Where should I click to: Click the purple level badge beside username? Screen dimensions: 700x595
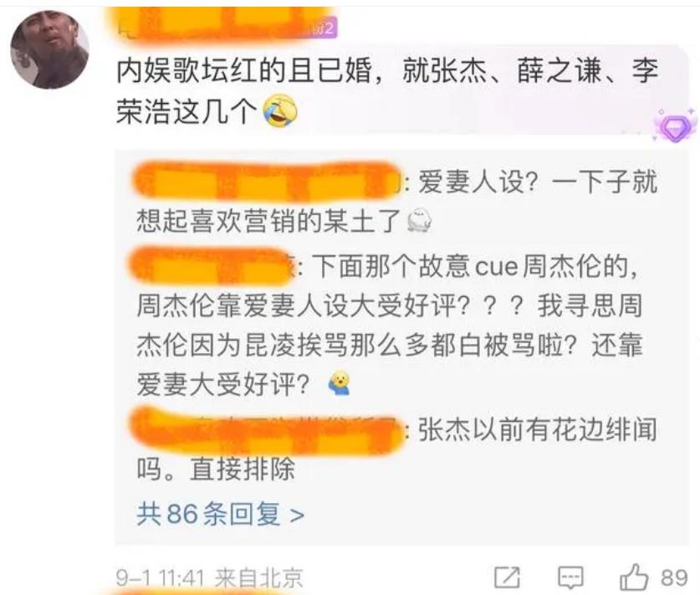coord(322,28)
